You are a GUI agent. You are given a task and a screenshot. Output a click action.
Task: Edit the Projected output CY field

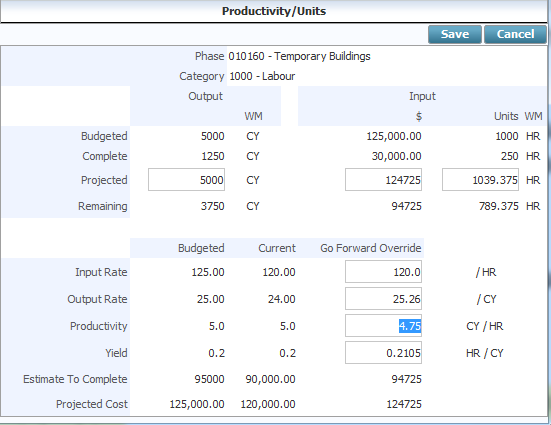click(186, 180)
